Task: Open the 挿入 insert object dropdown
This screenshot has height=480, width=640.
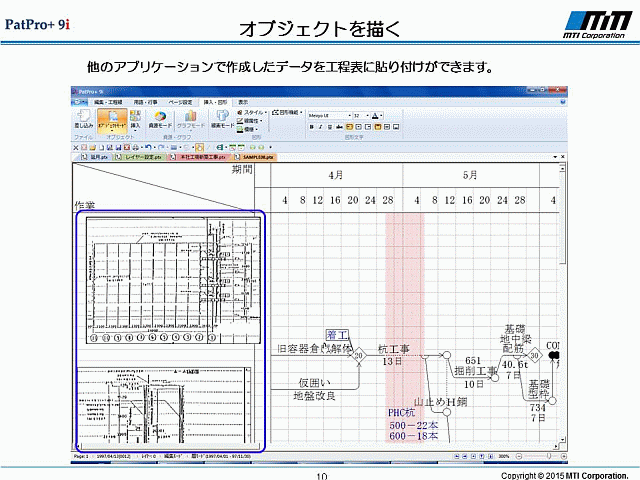Action: point(135,119)
